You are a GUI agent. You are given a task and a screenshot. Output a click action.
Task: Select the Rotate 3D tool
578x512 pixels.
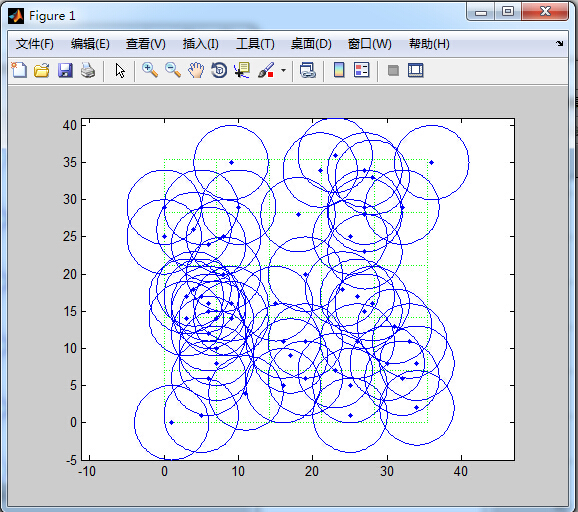(219, 70)
